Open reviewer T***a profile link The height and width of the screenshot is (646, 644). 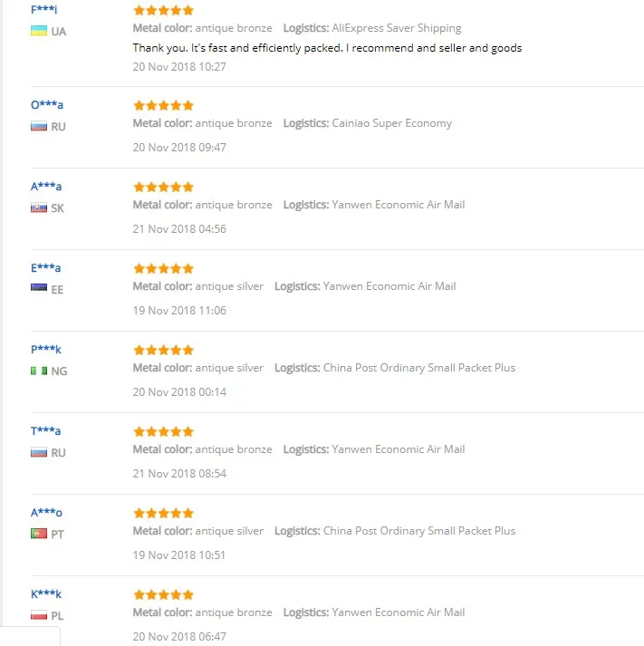pos(45,431)
